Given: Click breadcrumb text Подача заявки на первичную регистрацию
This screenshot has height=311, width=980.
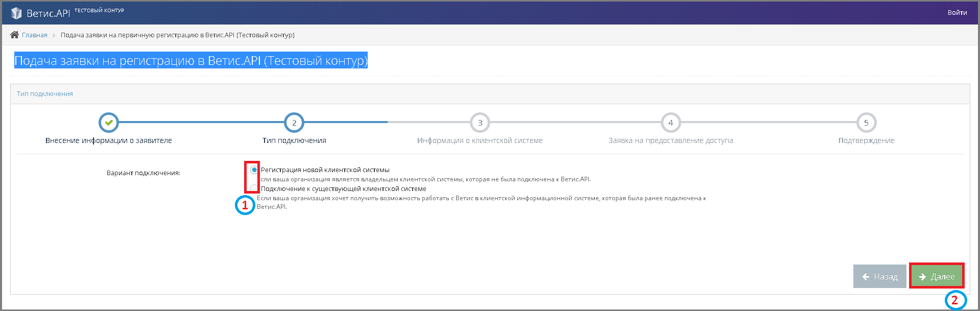Looking at the screenshot, I should (x=178, y=35).
